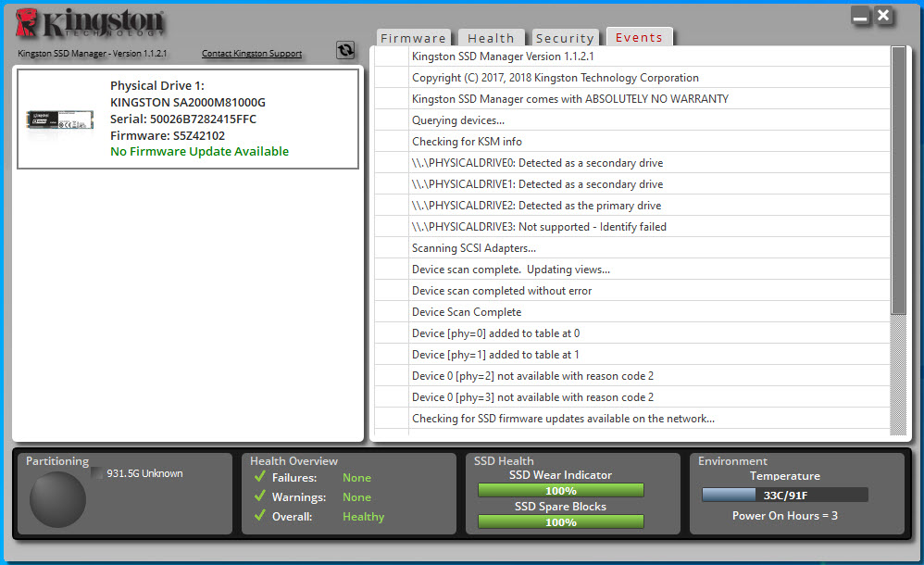Select the PHYSICALDRIVE1 secondary drive event row

[x=632, y=184]
